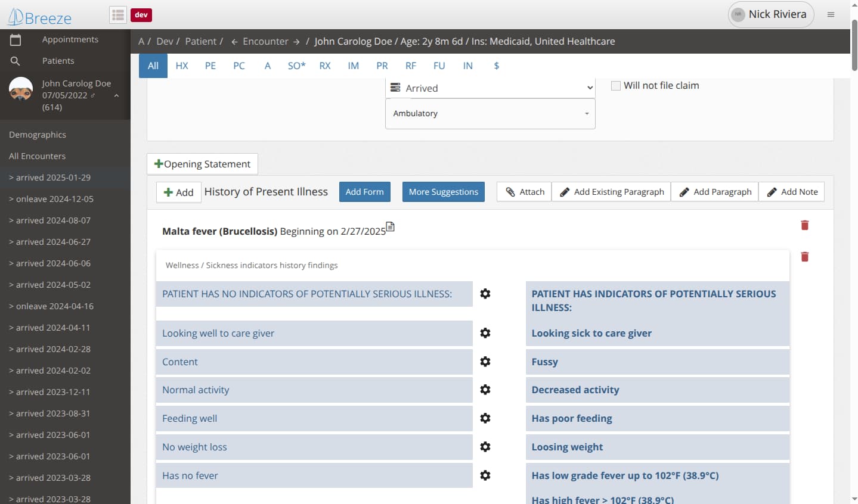The image size is (858, 504).
Task: Click the trash icon for Wellness findings form
Action: 804,257
